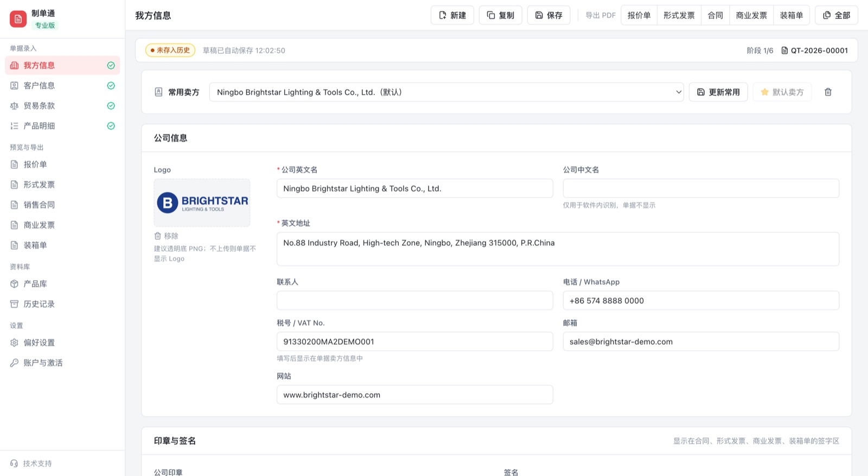Export PDF of 合同 in top toolbar
This screenshot has height=476, width=868.
coord(715,15)
